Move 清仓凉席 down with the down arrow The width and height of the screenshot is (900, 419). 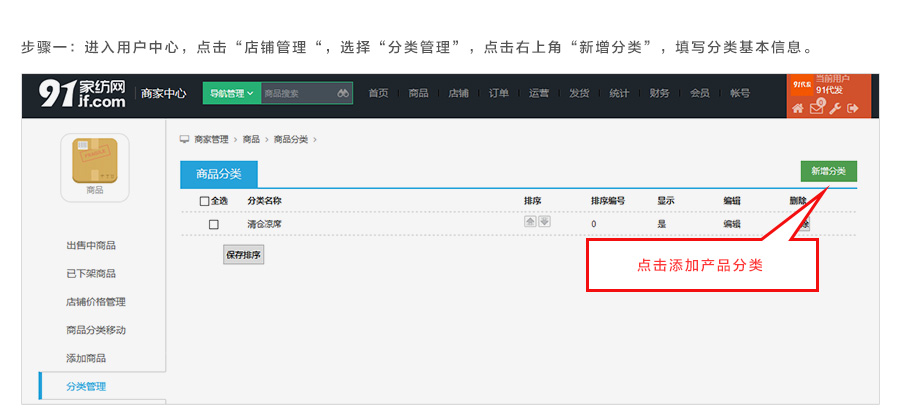pyautogui.click(x=544, y=222)
